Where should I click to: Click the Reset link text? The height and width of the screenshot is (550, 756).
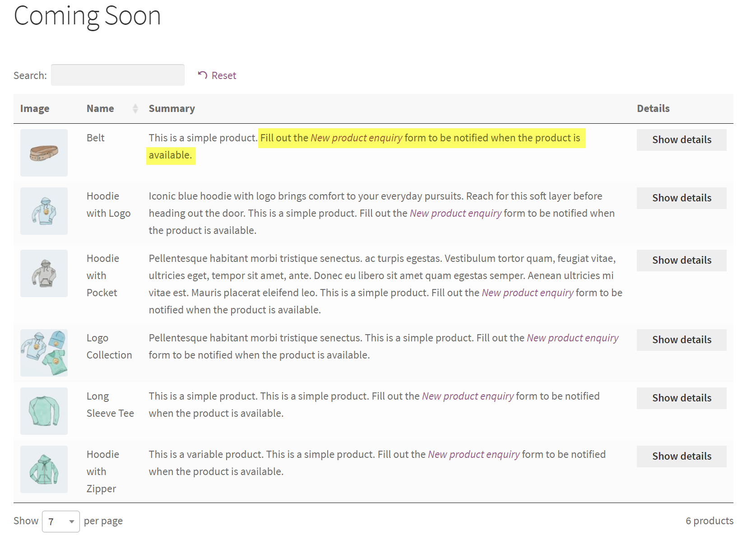(x=224, y=75)
